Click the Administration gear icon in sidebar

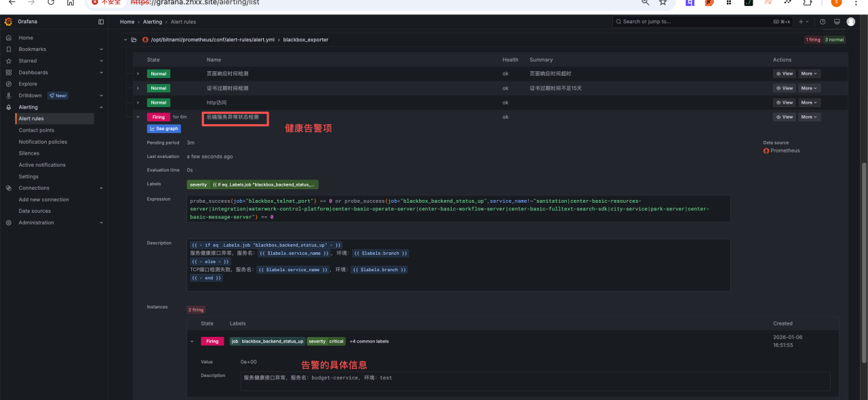coord(8,222)
